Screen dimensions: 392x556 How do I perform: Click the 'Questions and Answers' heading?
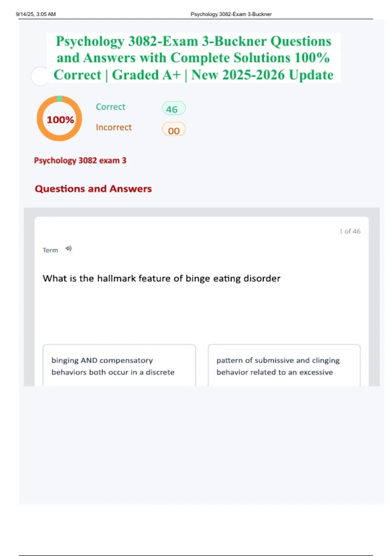pos(93,189)
